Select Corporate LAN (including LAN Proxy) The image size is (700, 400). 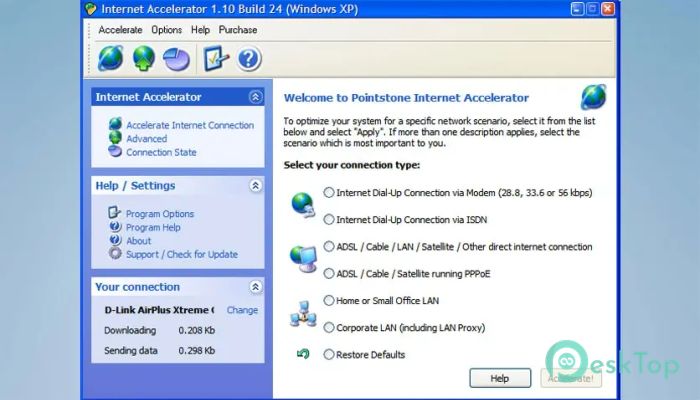click(329, 327)
